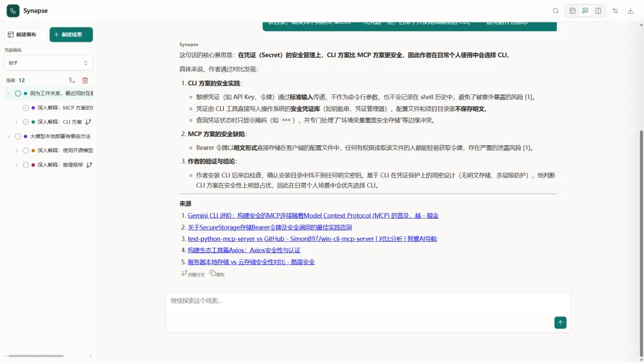Click the red trash delete icon
The height and width of the screenshot is (363, 644).
(x=85, y=81)
